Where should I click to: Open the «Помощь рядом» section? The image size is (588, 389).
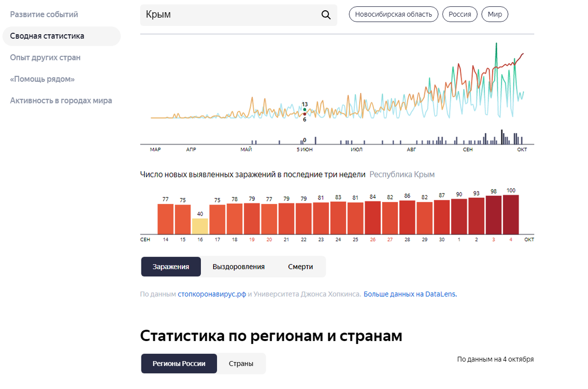tap(43, 79)
